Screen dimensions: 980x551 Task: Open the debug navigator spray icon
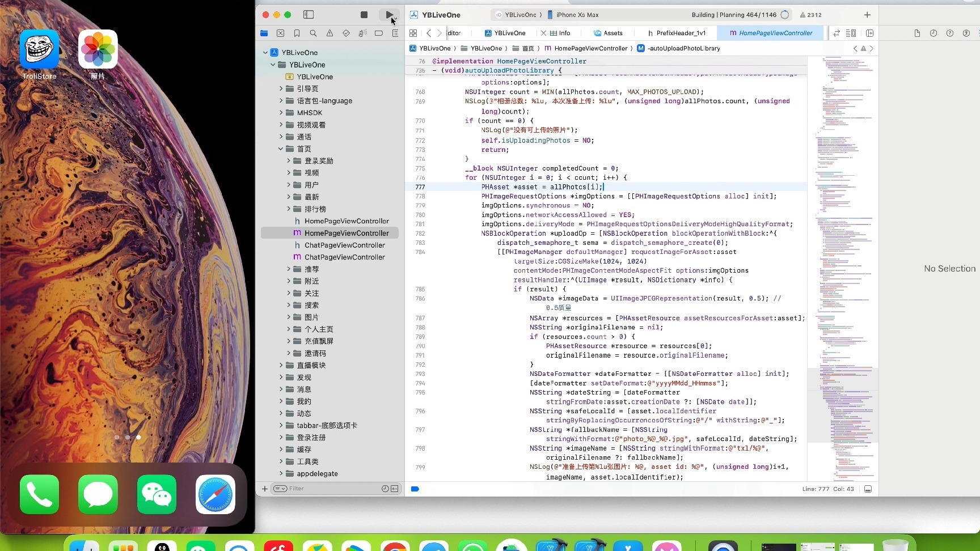(x=362, y=33)
